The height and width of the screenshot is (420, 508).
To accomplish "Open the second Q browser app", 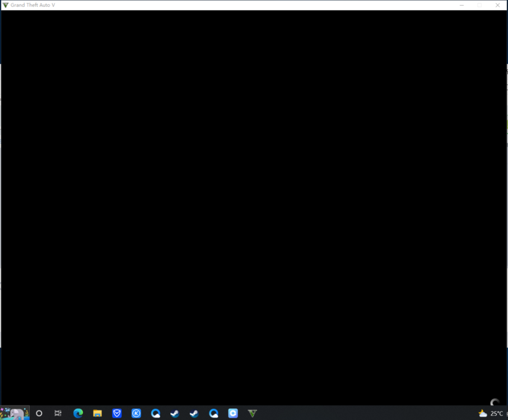I will pyautogui.click(x=213, y=413).
